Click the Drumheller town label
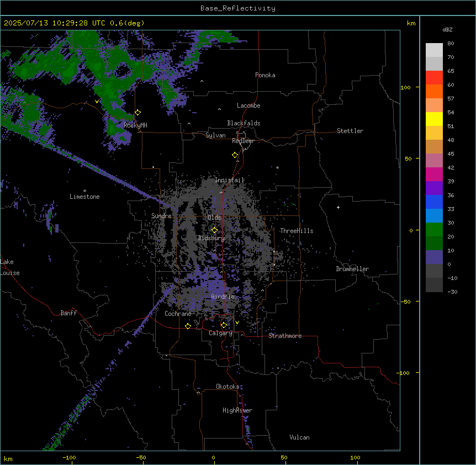This screenshot has width=476, height=465. pyautogui.click(x=352, y=269)
